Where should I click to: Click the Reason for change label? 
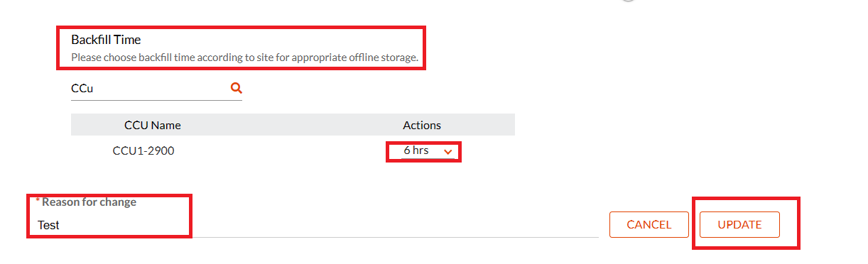click(89, 202)
